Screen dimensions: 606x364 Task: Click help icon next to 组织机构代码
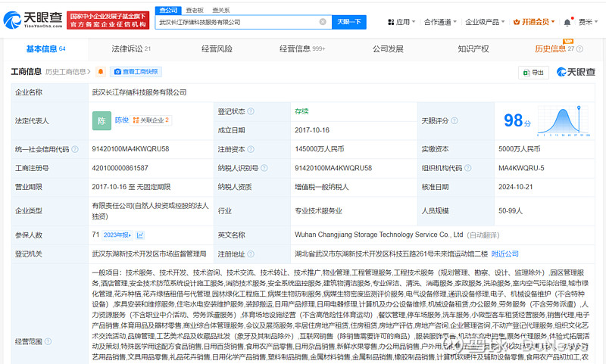pos(467,168)
